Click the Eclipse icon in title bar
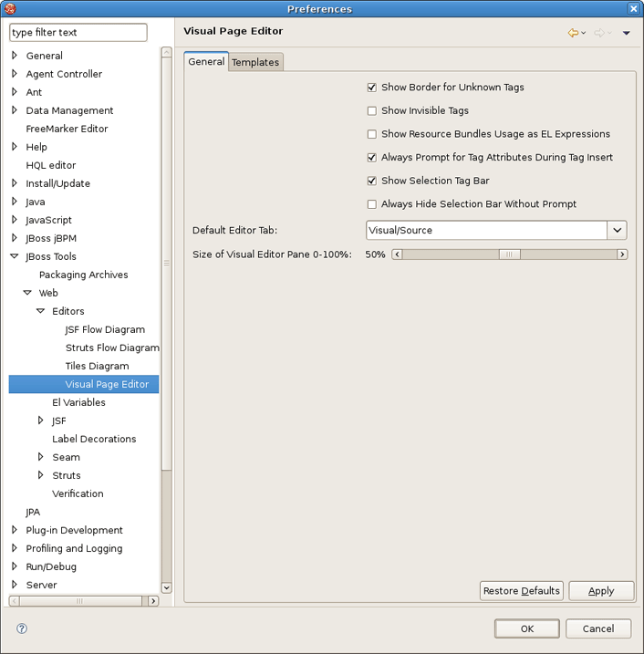Image resolution: width=644 pixels, height=654 pixels. pos(11,9)
